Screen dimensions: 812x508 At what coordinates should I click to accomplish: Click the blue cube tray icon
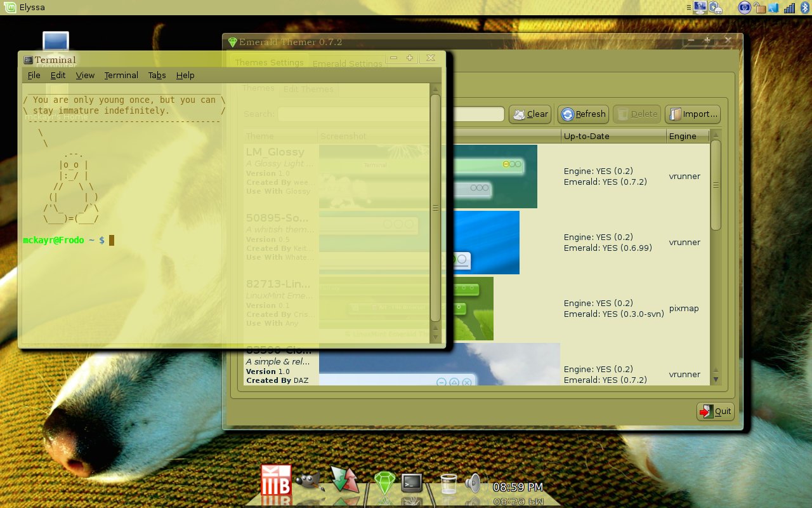click(x=773, y=8)
